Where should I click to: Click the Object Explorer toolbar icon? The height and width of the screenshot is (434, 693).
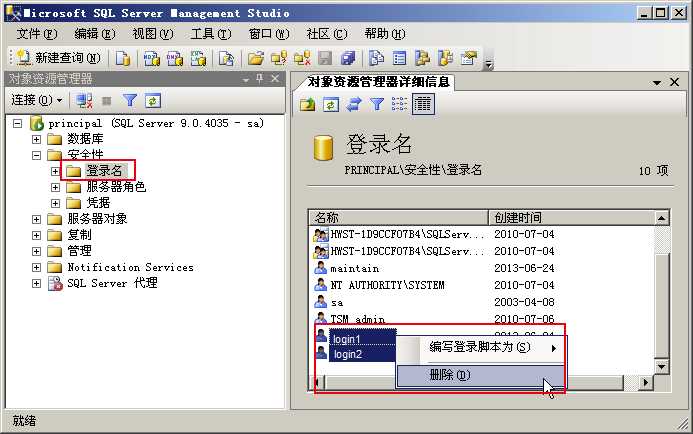coord(423,58)
